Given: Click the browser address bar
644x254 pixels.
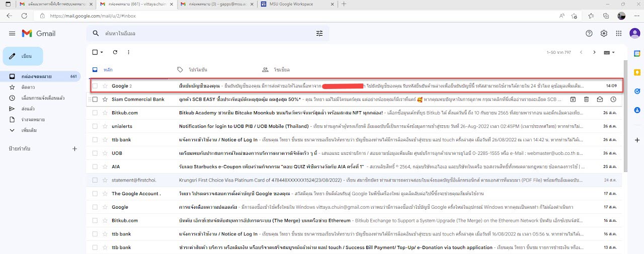Looking at the screenshot, I should tap(297, 16).
